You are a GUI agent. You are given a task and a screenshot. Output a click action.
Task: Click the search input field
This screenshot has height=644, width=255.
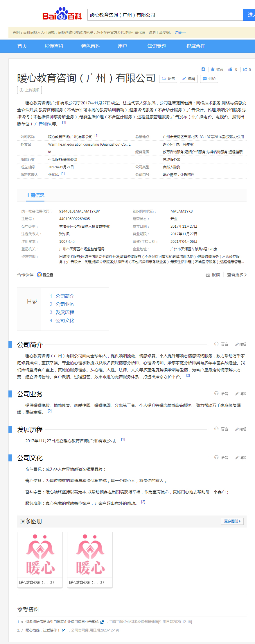coord(165,15)
